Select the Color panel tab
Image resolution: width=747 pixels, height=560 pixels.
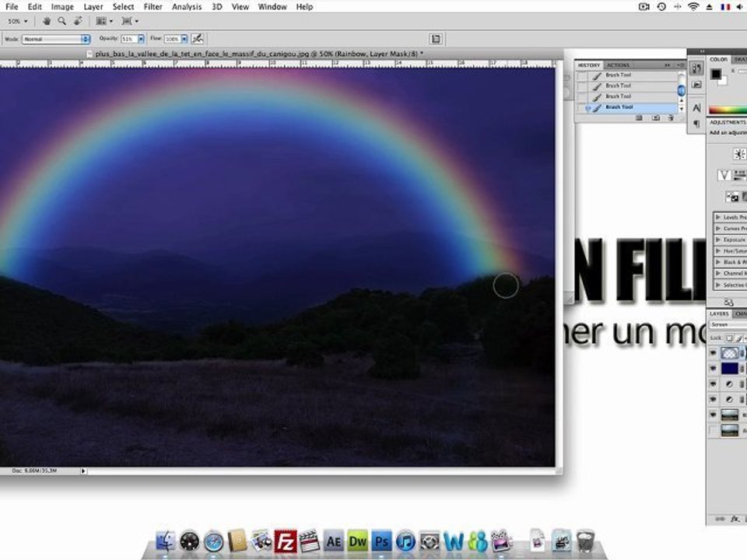tap(719, 60)
